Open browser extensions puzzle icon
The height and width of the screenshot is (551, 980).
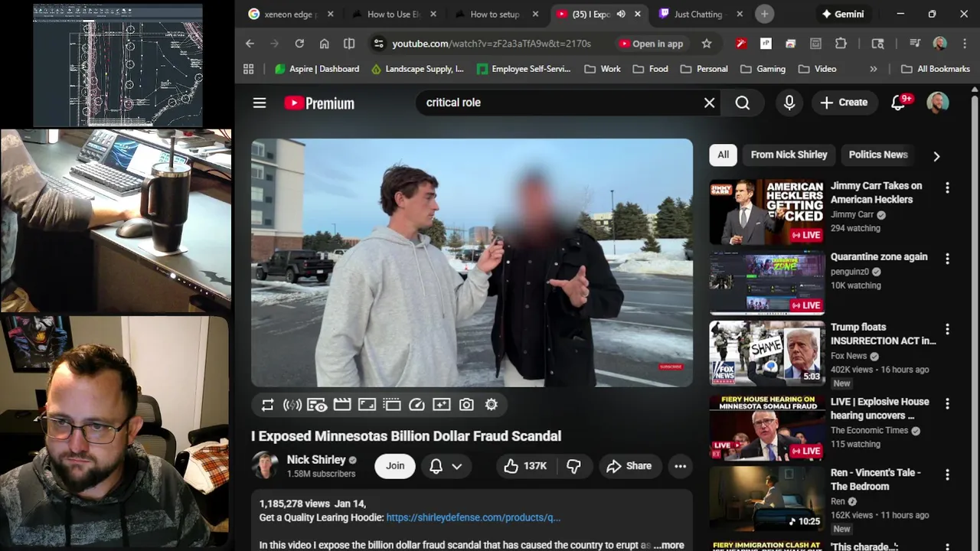click(841, 44)
